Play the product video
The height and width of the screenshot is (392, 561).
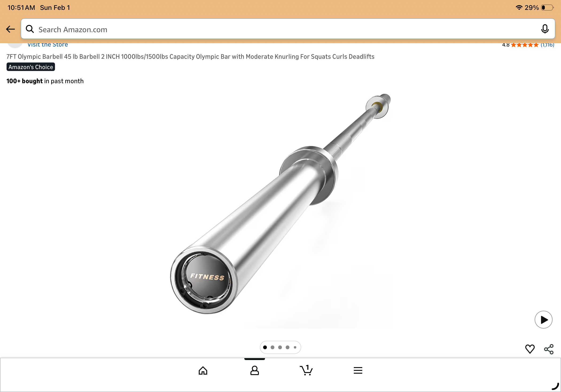point(543,319)
